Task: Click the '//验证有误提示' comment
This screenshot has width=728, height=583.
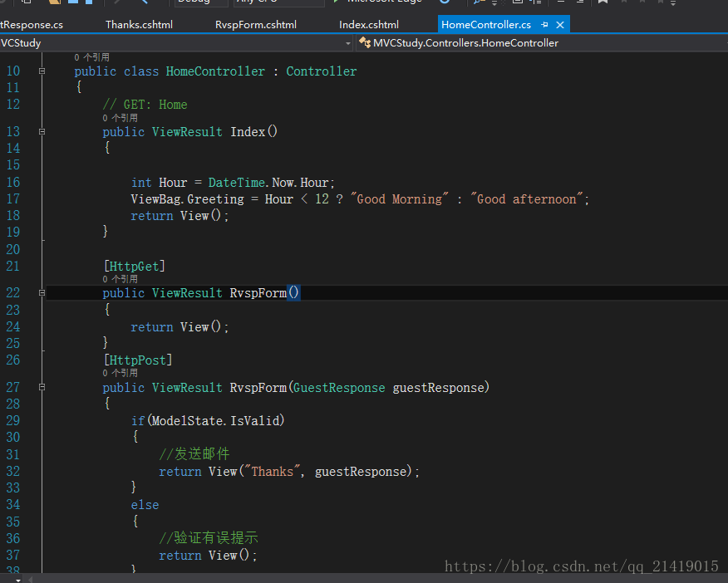Action: [208, 538]
